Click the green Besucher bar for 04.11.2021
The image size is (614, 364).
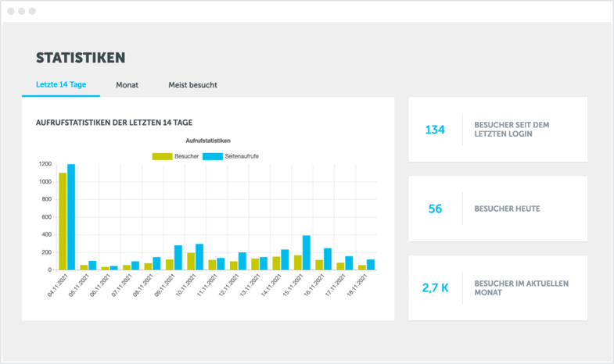62,221
